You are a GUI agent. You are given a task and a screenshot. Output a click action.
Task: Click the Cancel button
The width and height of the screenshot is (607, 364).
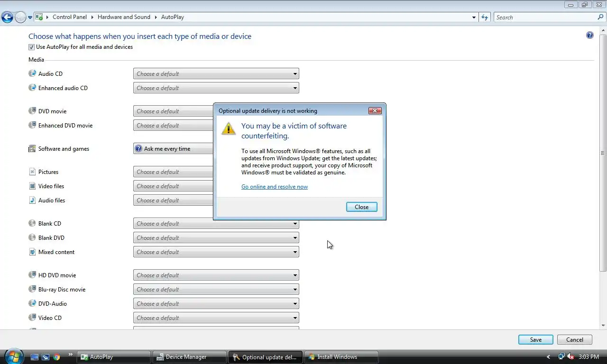[x=575, y=339]
